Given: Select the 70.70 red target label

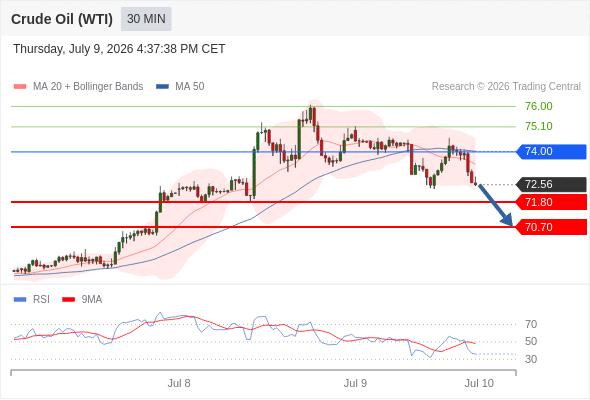Looking at the screenshot, I should pyautogui.click(x=552, y=227).
